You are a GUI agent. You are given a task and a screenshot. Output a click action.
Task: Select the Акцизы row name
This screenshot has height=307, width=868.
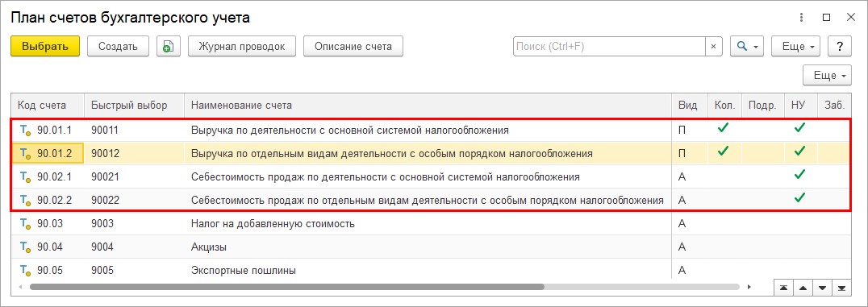[x=209, y=247]
